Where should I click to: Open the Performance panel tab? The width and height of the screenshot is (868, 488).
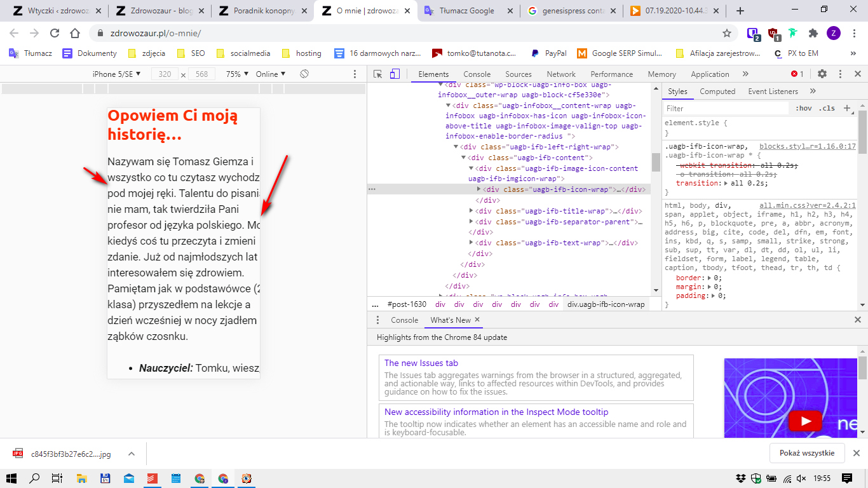[x=611, y=74]
